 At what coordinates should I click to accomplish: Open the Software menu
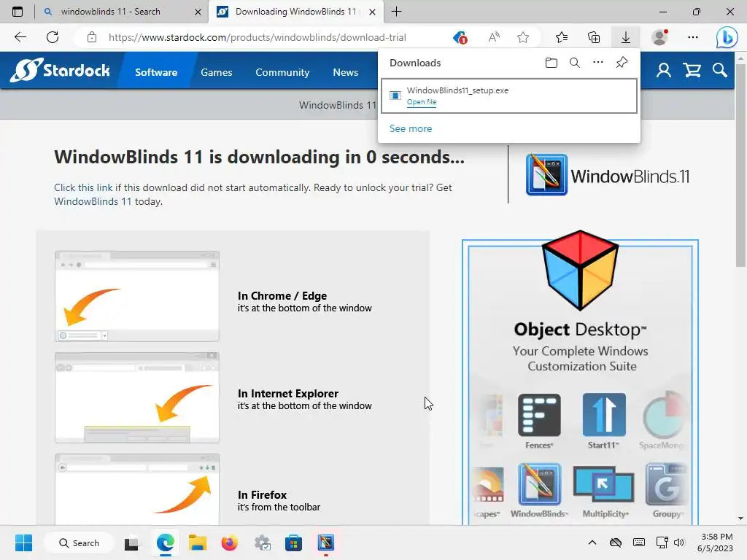point(156,72)
